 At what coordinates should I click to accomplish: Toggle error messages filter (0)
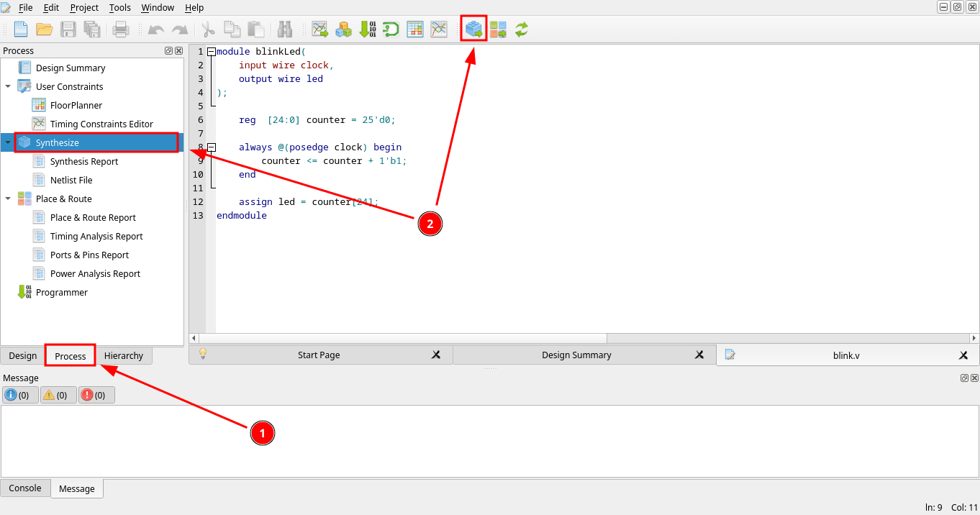[x=96, y=395]
